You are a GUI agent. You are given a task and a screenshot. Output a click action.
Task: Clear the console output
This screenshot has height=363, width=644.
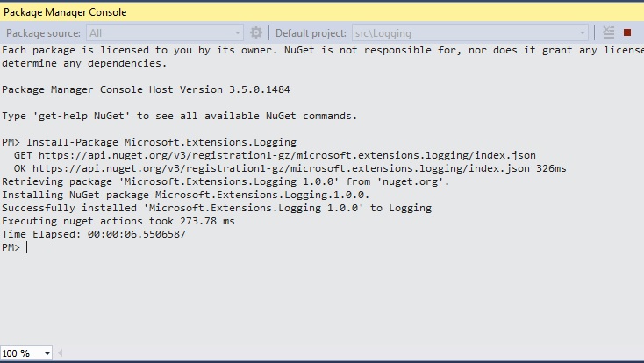point(609,32)
